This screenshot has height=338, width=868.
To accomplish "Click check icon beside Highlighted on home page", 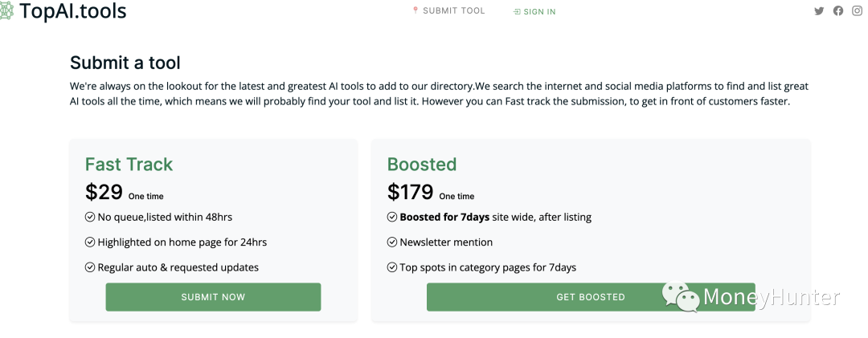I will click(x=90, y=242).
